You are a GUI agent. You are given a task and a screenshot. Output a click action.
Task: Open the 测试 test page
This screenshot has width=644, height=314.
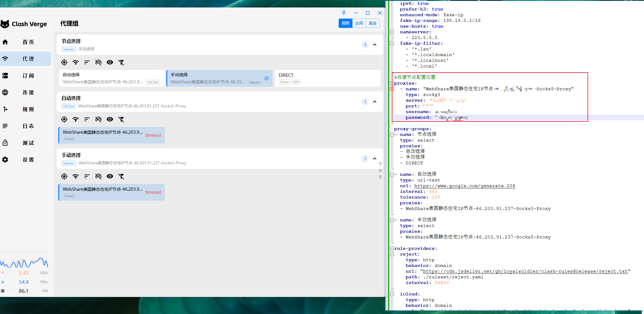pos(26,143)
